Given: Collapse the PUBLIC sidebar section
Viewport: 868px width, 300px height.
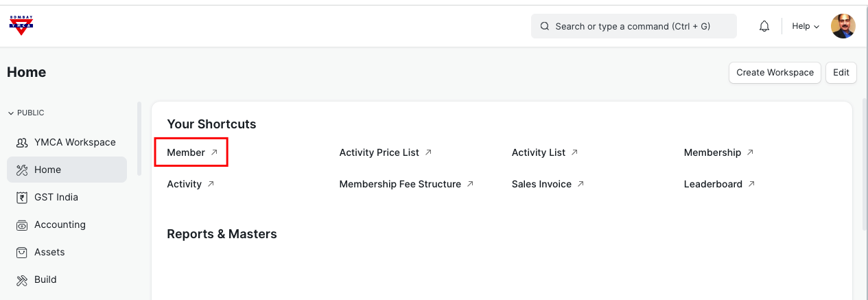Looking at the screenshot, I should point(26,113).
